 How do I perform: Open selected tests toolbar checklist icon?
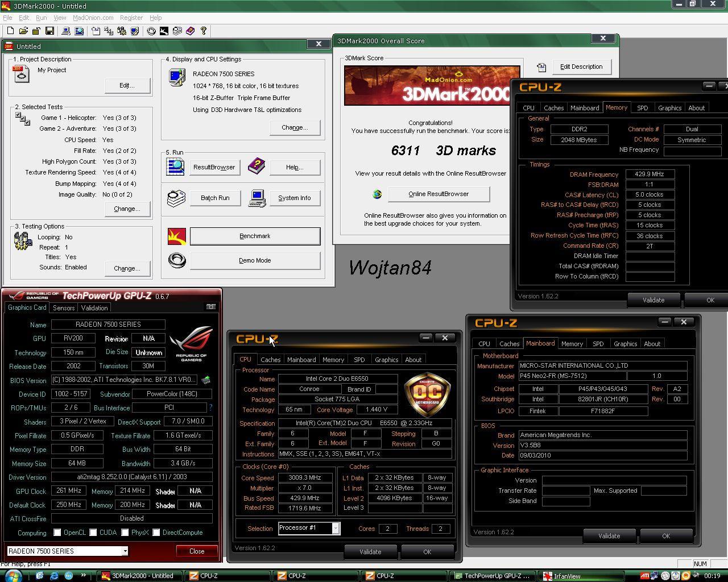click(108, 31)
